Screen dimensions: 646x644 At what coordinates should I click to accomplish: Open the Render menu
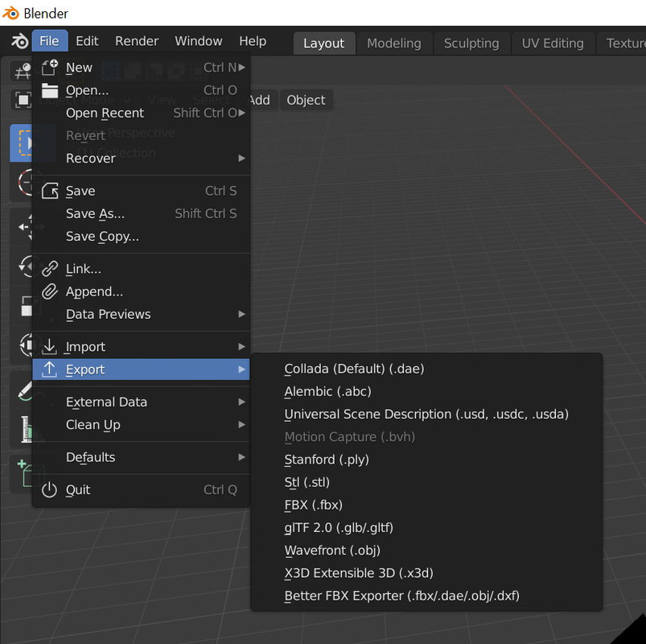click(137, 41)
